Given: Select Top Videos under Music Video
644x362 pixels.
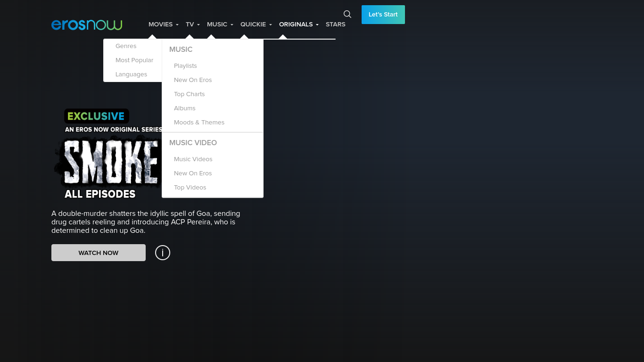Looking at the screenshot, I should click(190, 188).
